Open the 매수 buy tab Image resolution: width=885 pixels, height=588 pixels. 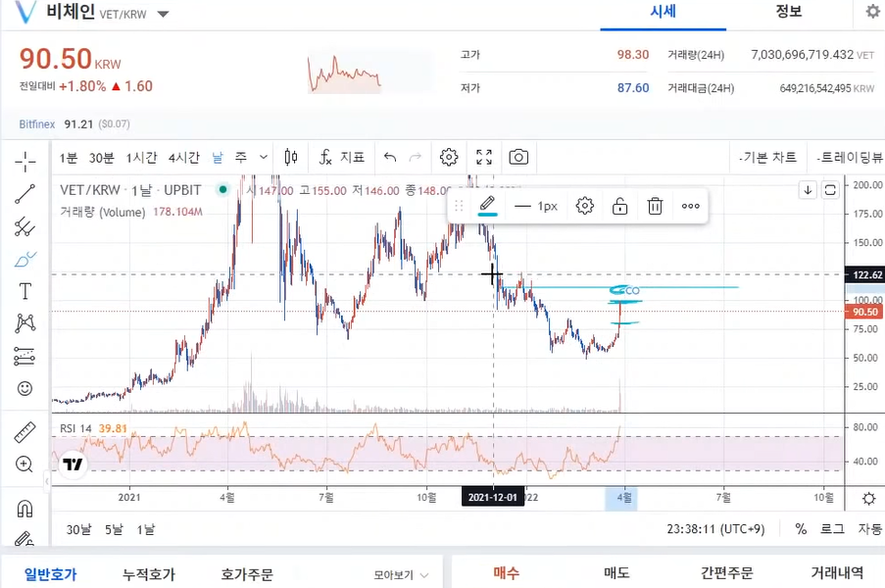tap(506, 573)
